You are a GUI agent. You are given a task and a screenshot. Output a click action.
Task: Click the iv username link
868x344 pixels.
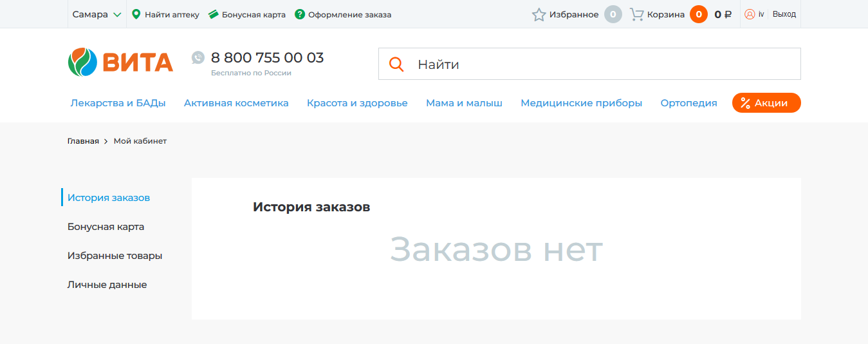761,14
